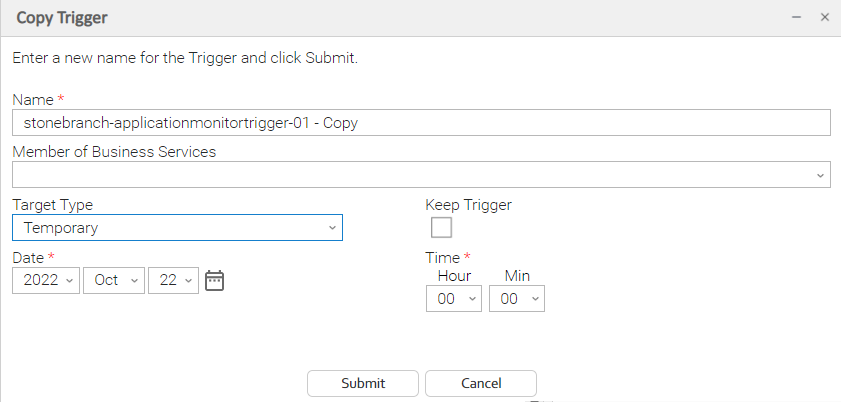Enable the Keep Trigger checkbox
The height and width of the screenshot is (402, 841).
click(440, 227)
